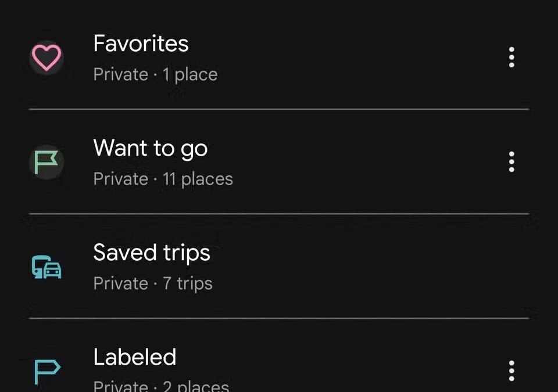This screenshot has width=558, height=392.
Task: Select the Labeled list title
Action: 134,357
